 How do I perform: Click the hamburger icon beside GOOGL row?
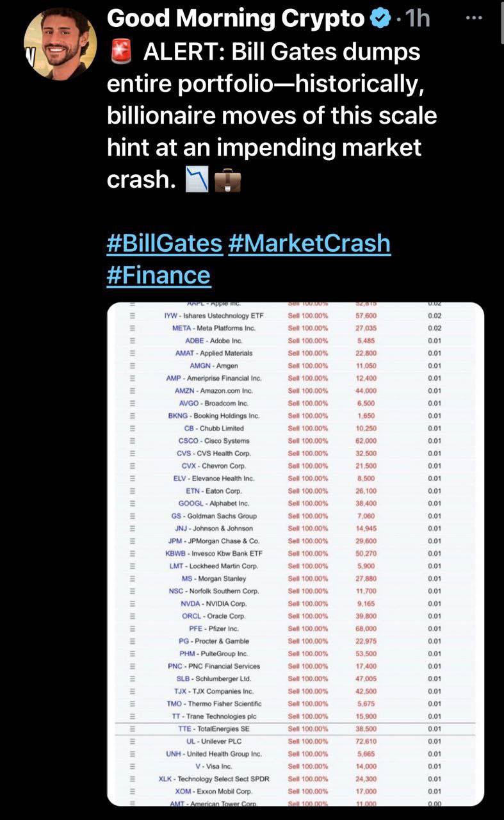133,504
